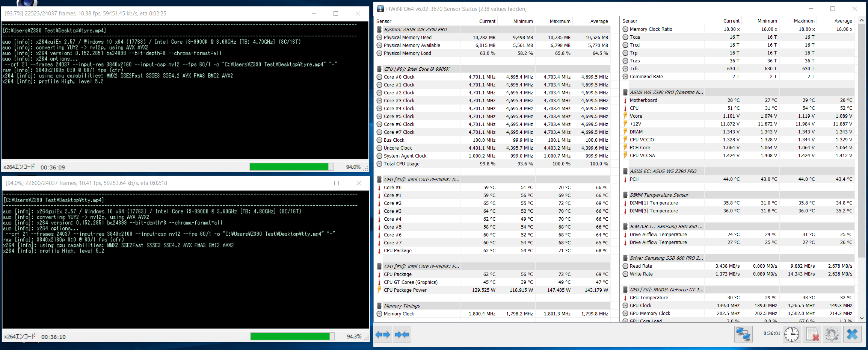Image resolution: width=868 pixels, height=350 pixels.
Task: Select the GPU Memory Clock row
Action: click(x=738, y=313)
